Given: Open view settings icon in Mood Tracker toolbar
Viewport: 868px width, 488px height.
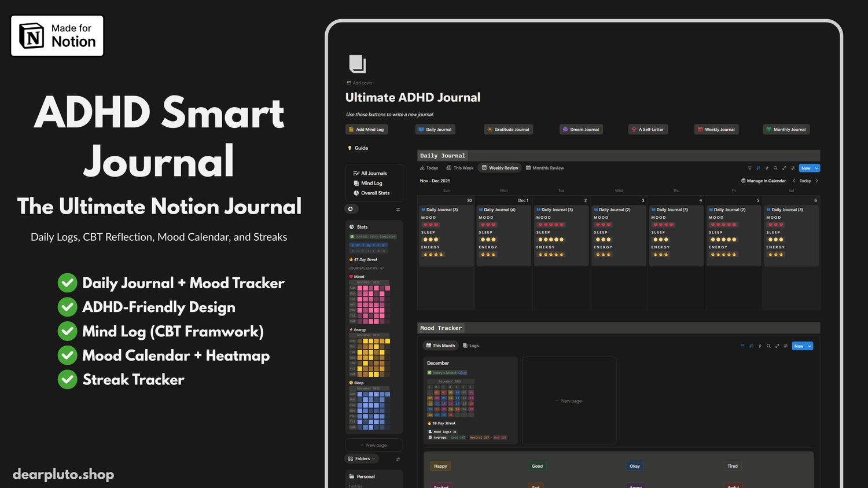Looking at the screenshot, I should pyautogui.click(x=785, y=346).
